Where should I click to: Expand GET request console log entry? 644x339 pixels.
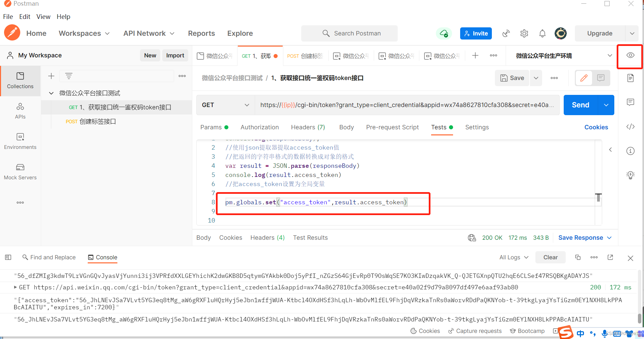pos(16,287)
